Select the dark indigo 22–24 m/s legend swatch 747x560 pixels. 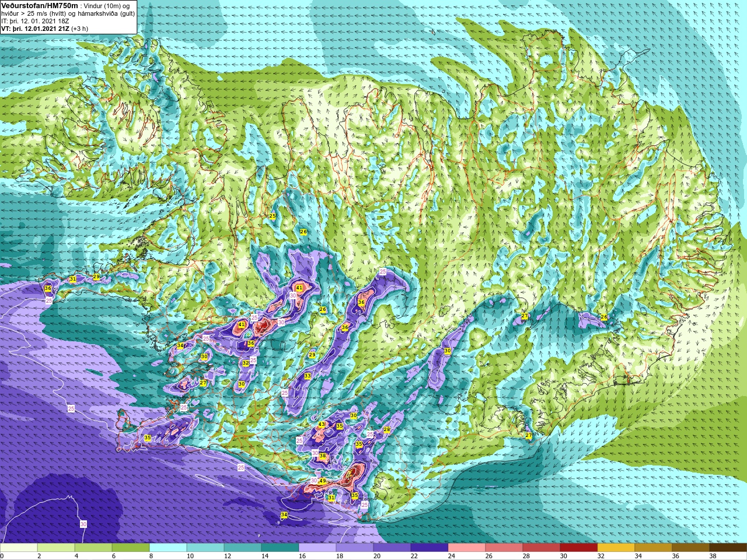click(430, 548)
